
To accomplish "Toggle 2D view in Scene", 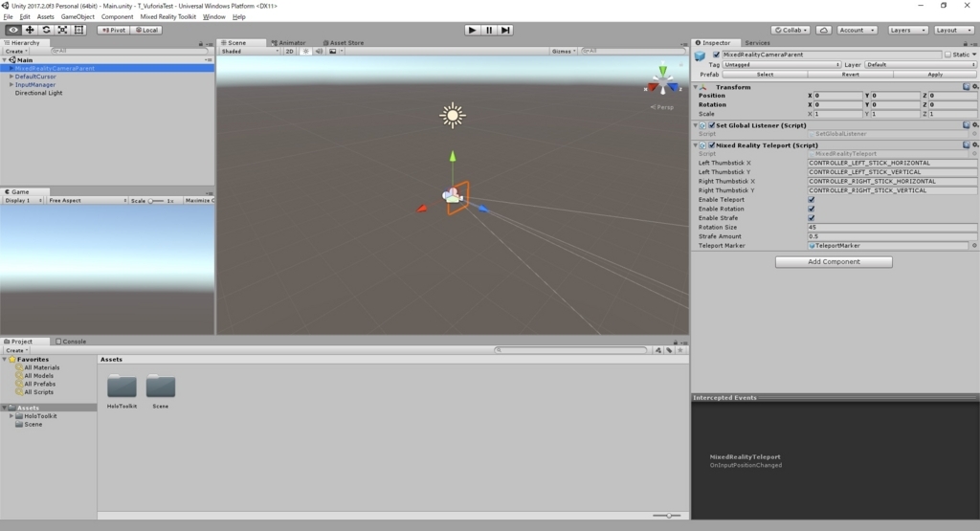I will point(289,52).
